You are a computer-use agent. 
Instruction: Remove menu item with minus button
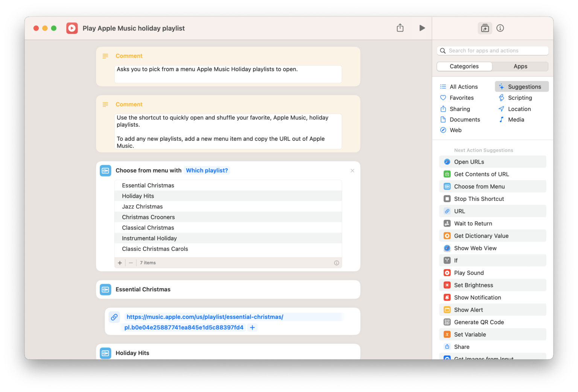pyautogui.click(x=131, y=263)
